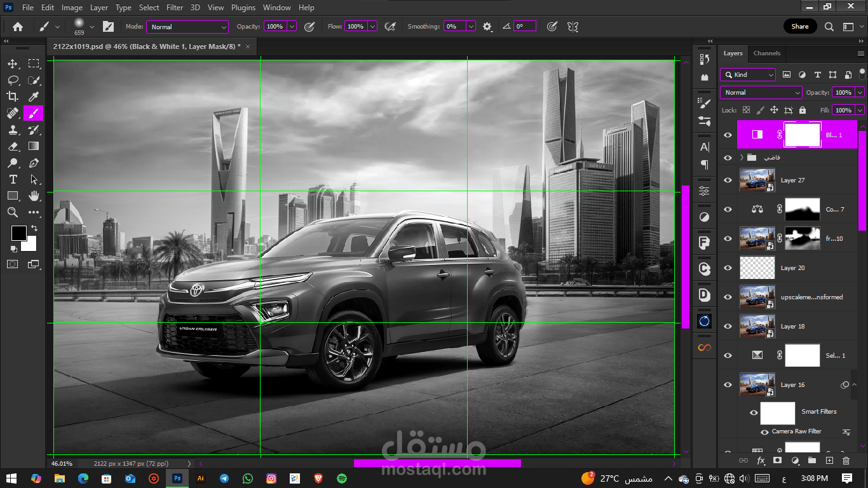The width and height of the screenshot is (868, 488).
Task: Open the Adjustments panel circle icon
Action: [x=704, y=217]
